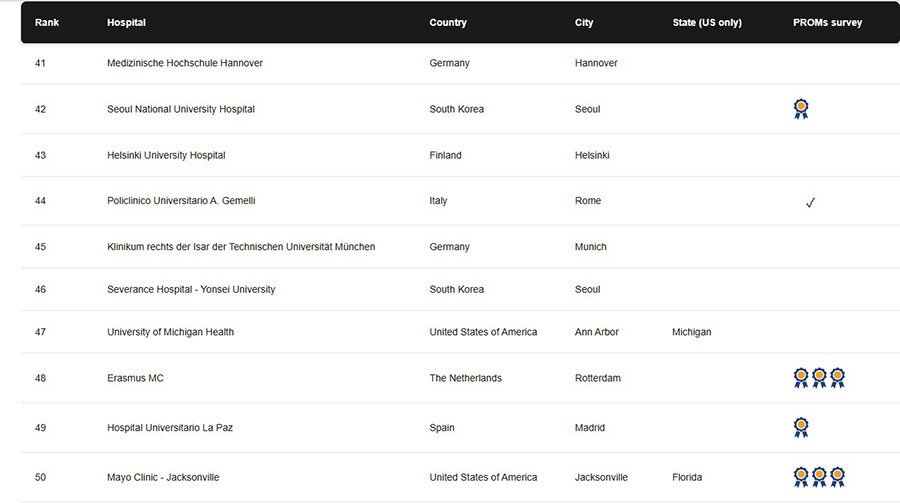This screenshot has height=503, width=900.
Task: Click the award ribbon for Seoul National University Hospital
Action: click(801, 109)
